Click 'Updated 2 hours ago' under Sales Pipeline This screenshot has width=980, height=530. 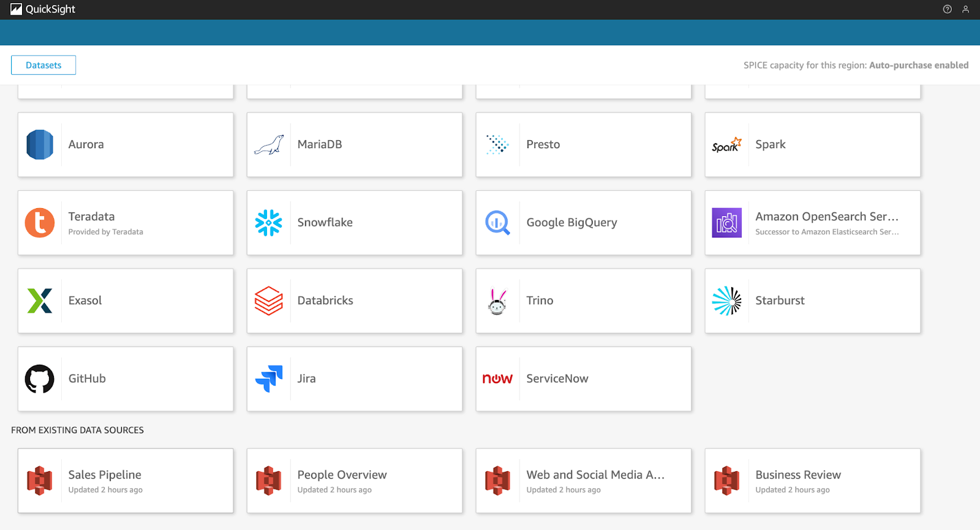tap(105, 490)
